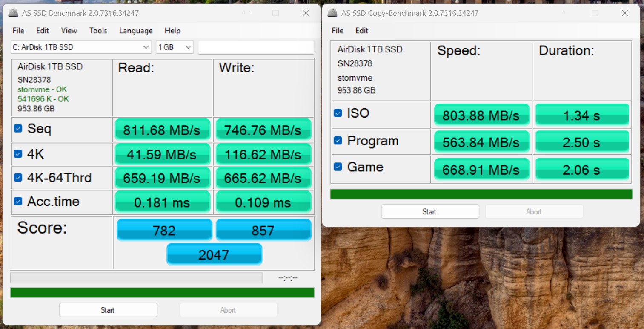Click the empty text field beside 1 GB
644x329 pixels.
[x=256, y=47]
